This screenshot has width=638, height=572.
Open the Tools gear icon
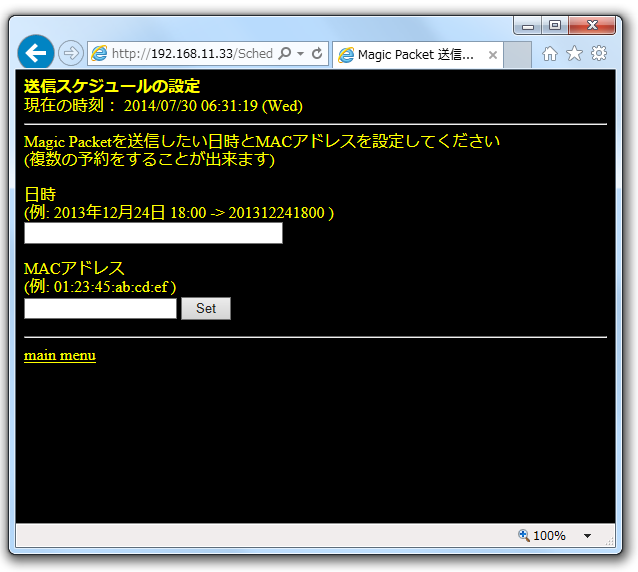[599, 53]
